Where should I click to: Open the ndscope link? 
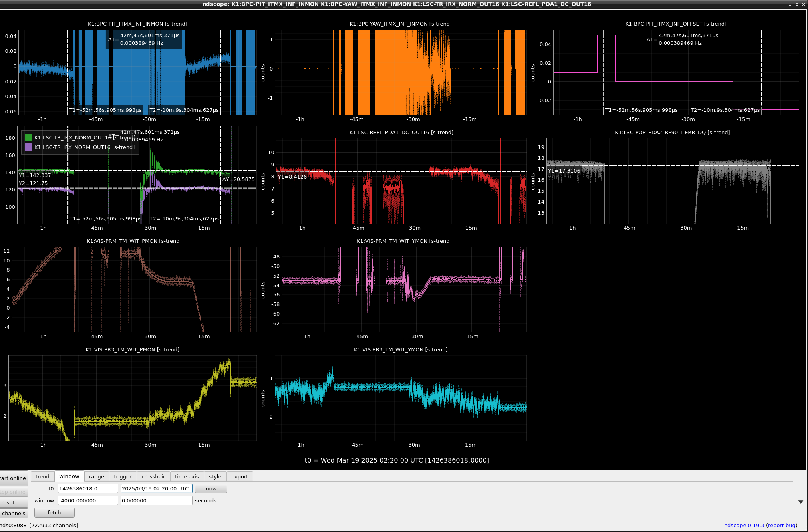(735, 525)
